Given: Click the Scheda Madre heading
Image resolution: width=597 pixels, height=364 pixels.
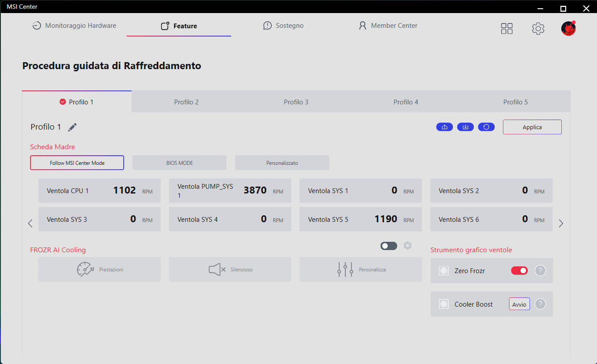Looking at the screenshot, I should [x=52, y=147].
